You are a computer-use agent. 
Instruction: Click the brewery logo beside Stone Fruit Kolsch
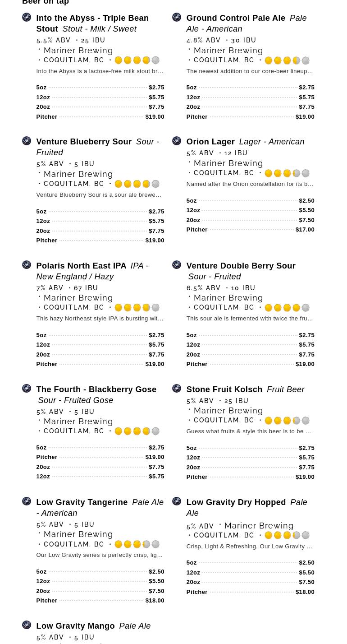pyautogui.click(x=177, y=388)
